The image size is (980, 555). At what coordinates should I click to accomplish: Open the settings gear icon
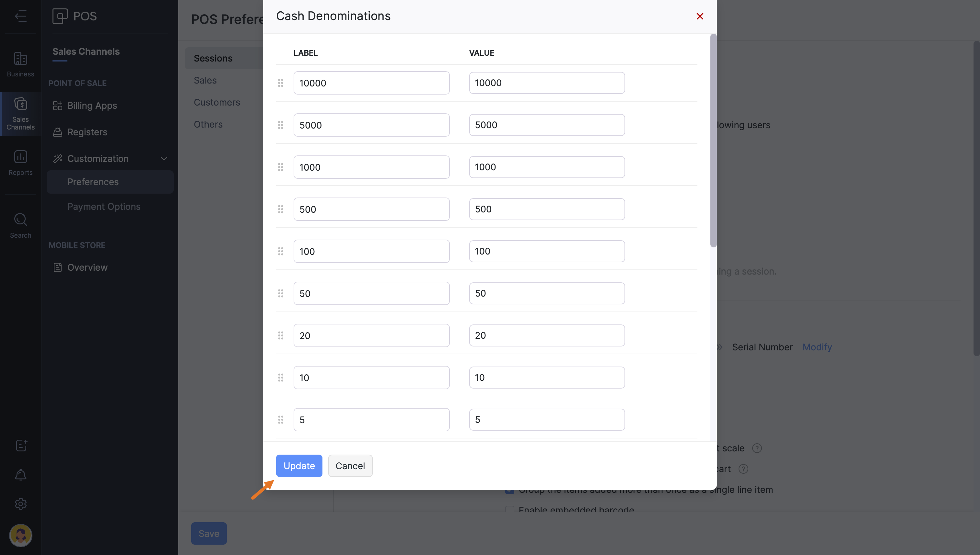click(x=21, y=504)
